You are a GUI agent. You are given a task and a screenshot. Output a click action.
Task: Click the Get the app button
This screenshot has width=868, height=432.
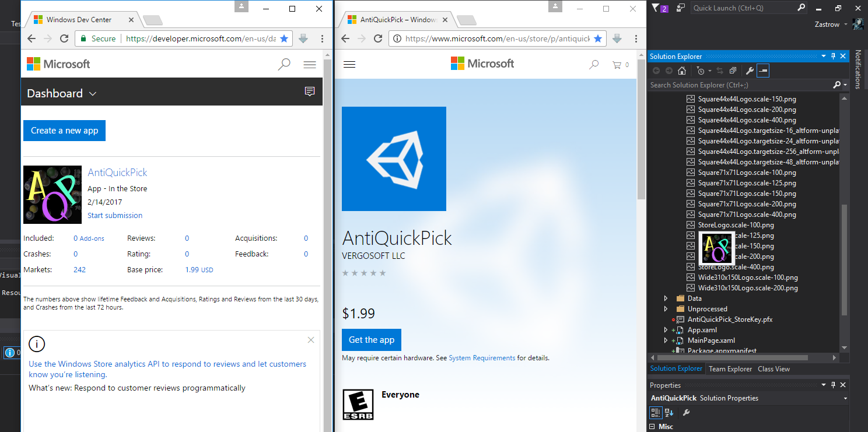point(372,340)
